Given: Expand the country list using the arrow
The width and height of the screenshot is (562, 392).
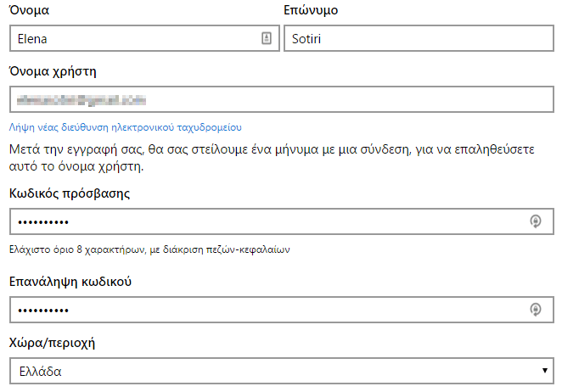Looking at the screenshot, I should pyautogui.click(x=544, y=371).
